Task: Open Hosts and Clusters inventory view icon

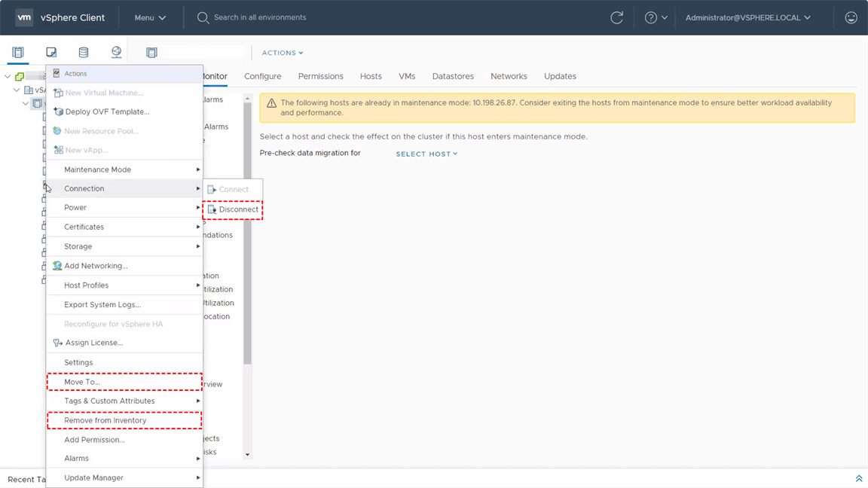Action: click(x=18, y=53)
